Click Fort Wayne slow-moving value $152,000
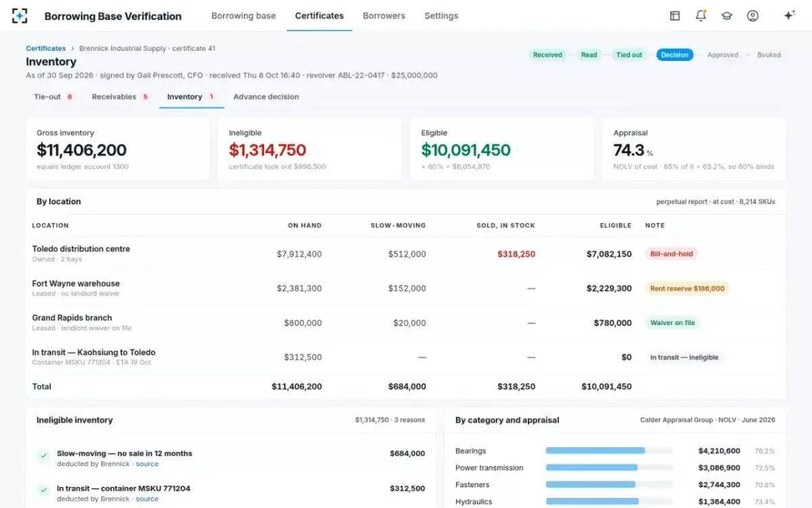Viewport: 812px width, 508px height. tap(407, 289)
